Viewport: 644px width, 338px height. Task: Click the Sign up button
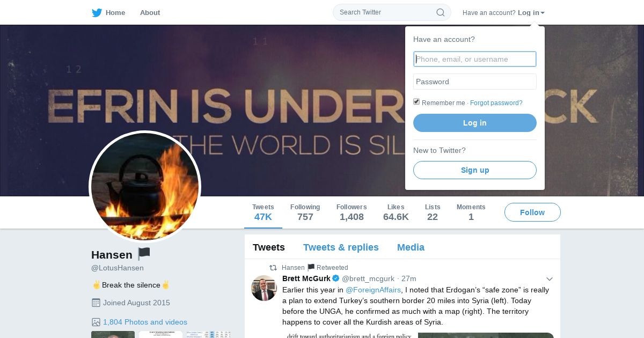(x=475, y=170)
